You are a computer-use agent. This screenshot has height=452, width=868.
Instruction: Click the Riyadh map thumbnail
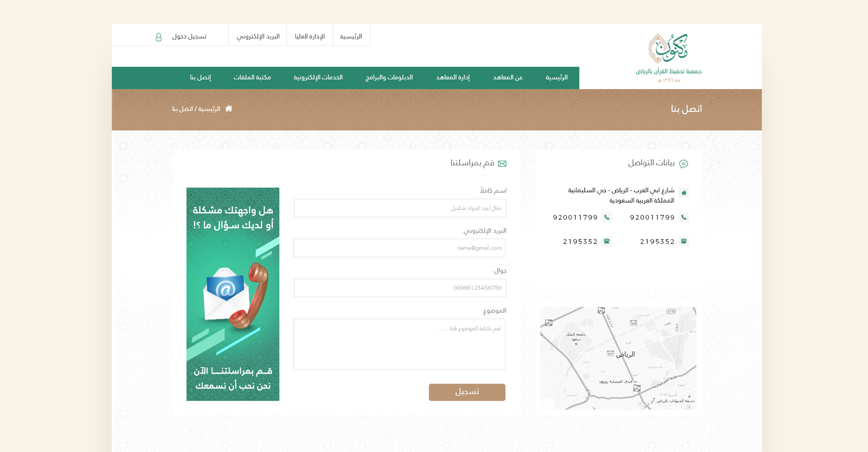coord(618,358)
